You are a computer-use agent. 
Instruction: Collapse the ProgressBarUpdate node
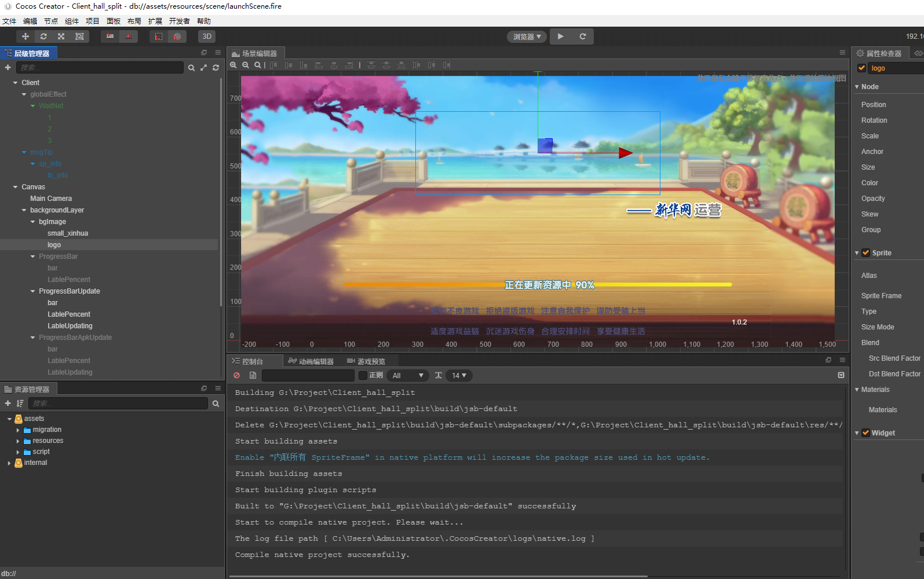click(32, 291)
